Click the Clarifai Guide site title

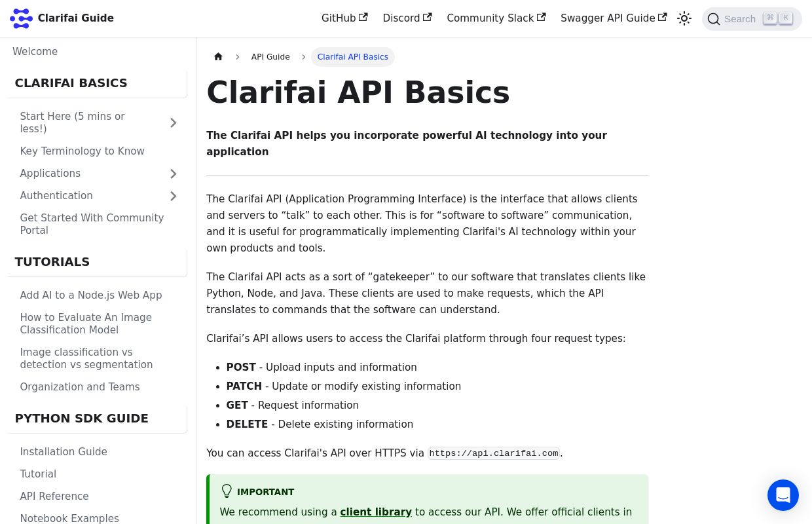point(76,18)
